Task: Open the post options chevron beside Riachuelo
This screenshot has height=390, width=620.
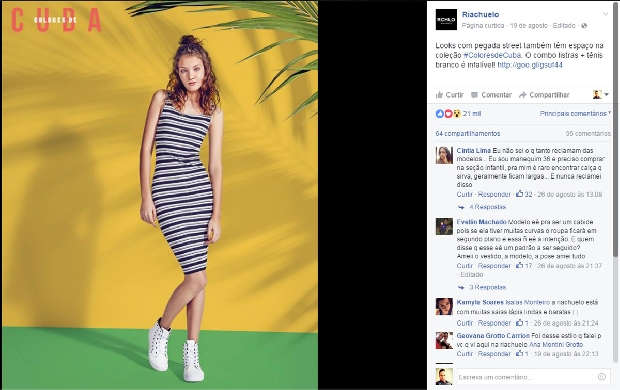Action: [605, 14]
